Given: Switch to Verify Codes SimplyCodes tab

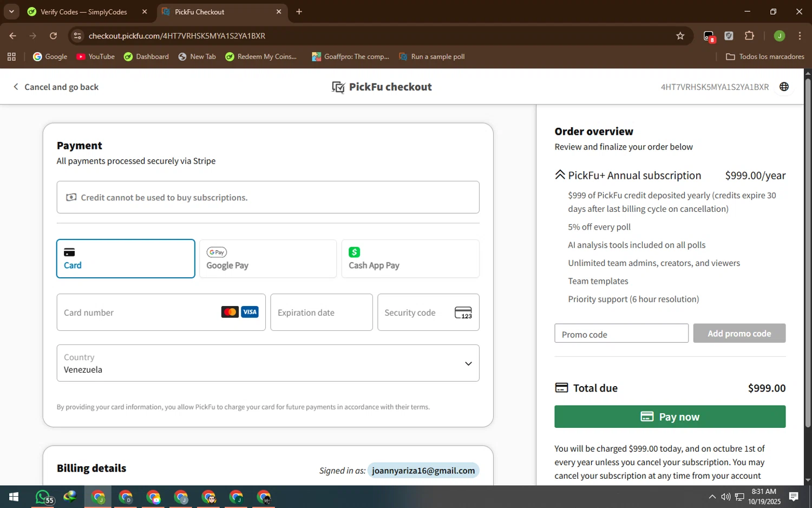Looking at the screenshot, I should (84, 12).
